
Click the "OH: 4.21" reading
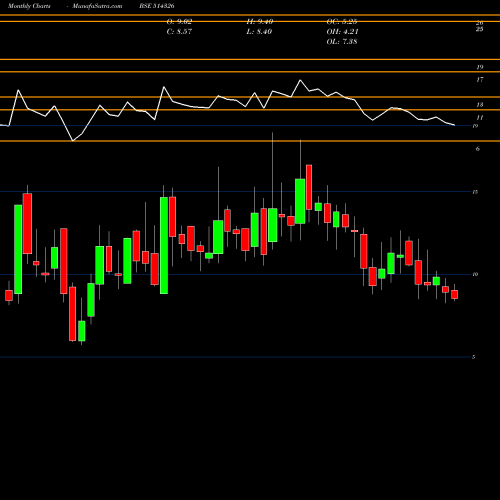tap(342, 32)
